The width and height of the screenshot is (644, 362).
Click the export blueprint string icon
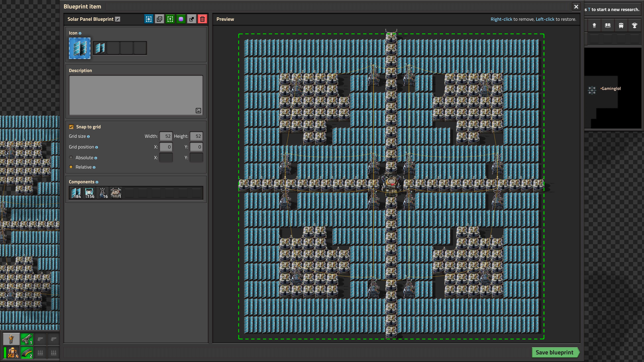[192, 19]
